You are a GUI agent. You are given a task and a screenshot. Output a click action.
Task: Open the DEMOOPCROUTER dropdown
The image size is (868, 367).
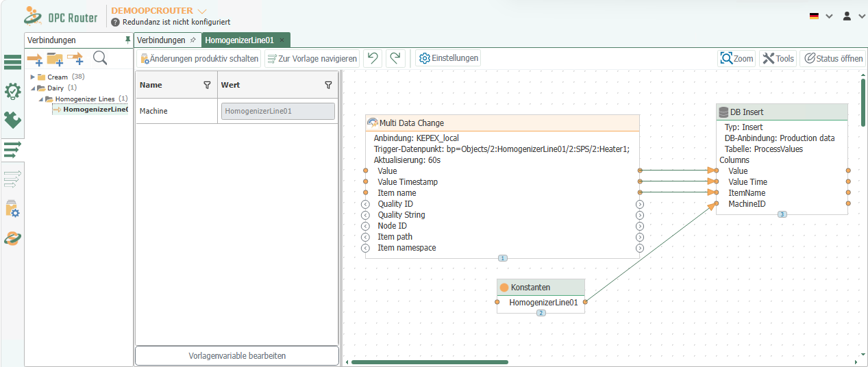pos(201,11)
